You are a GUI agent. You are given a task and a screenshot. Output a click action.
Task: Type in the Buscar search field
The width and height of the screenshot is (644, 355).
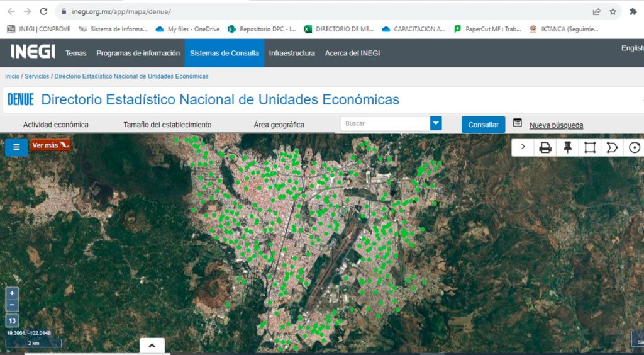(x=385, y=123)
